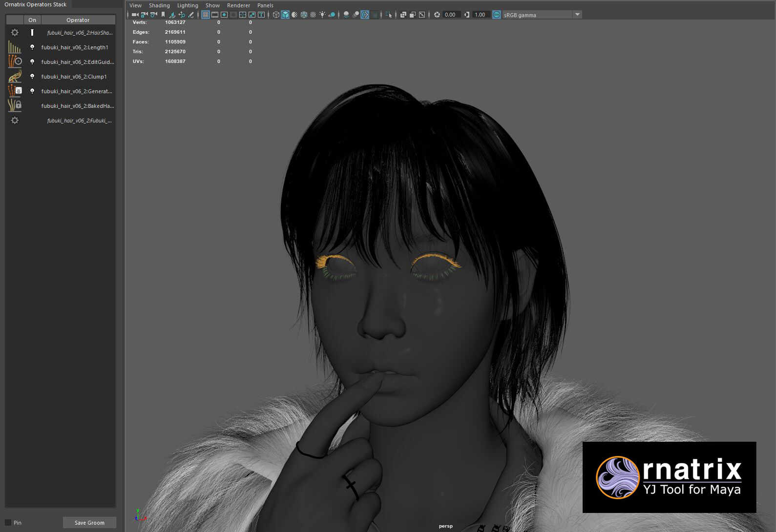Toggle the Shadows icon
Screen dimensions: 776x532
(332, 15)
